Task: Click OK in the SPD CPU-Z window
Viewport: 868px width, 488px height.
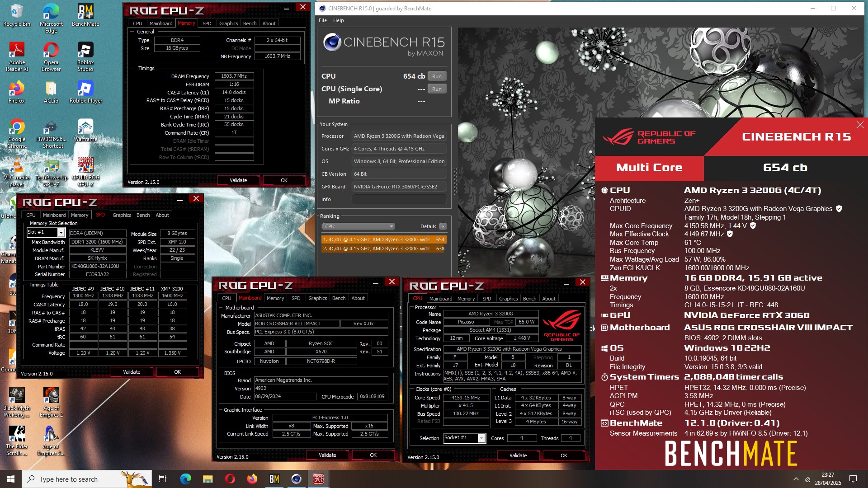Action: (177, 372)
